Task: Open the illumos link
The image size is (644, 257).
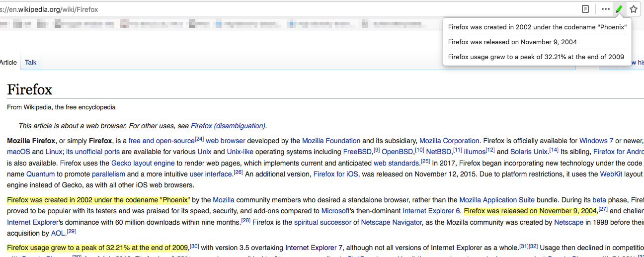Action: click(475, 152)
